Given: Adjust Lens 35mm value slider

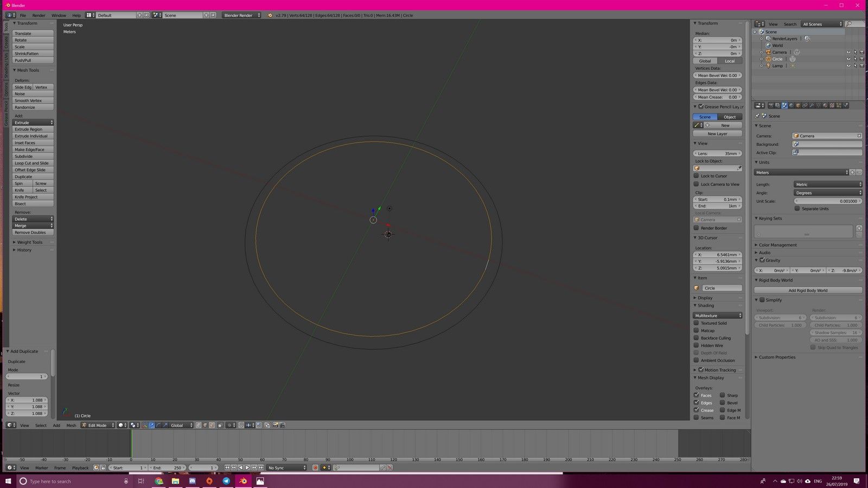Looking at the screenshot, I should [x=718, y=153].
